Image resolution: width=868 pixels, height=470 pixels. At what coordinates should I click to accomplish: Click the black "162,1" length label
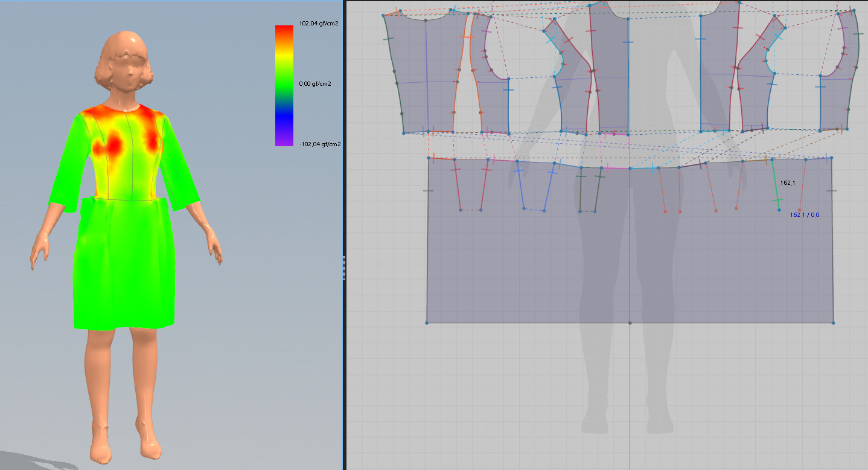[787, 182]
